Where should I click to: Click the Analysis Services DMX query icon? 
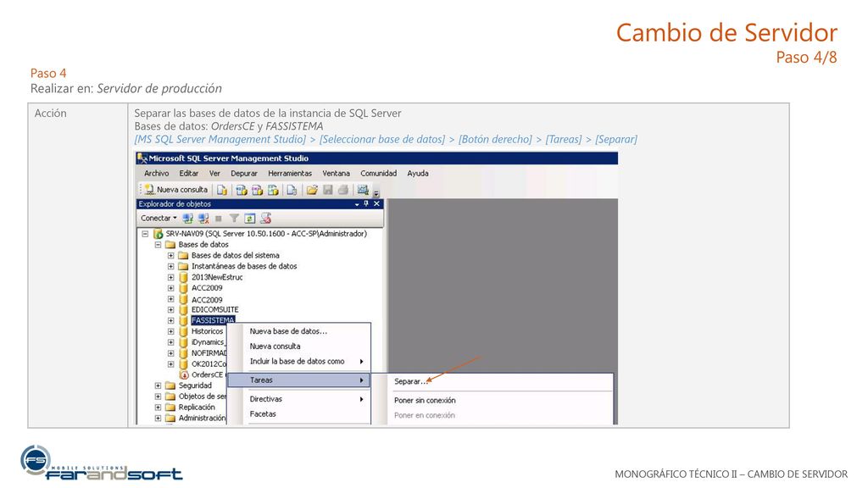(257, 190)
